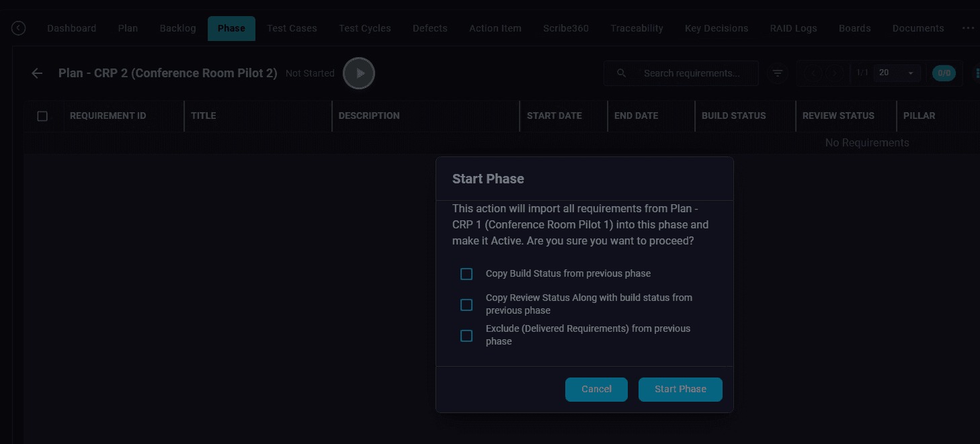Image resolution: width=980 pixels, height=444 pixels.
Task: Sort by the Pillar column header
Action: (x=920, y=116)
